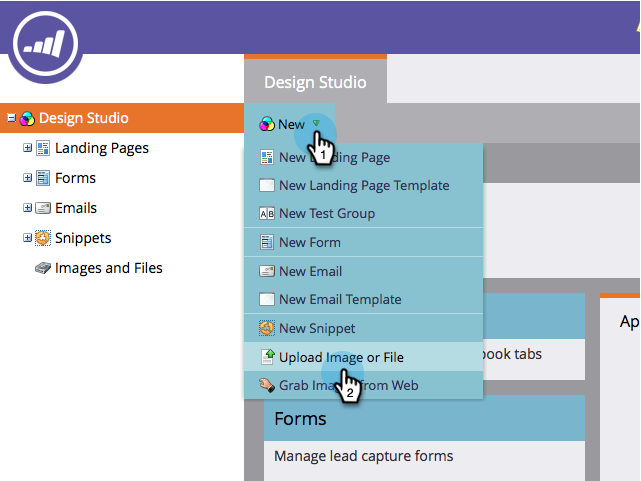Select Upload Image or File

coord(341,357)
